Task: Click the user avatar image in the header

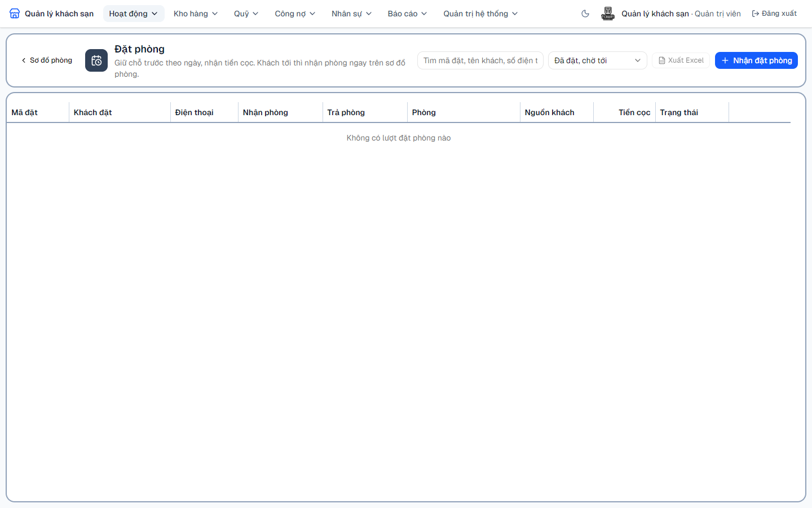Action: (608, 14)
